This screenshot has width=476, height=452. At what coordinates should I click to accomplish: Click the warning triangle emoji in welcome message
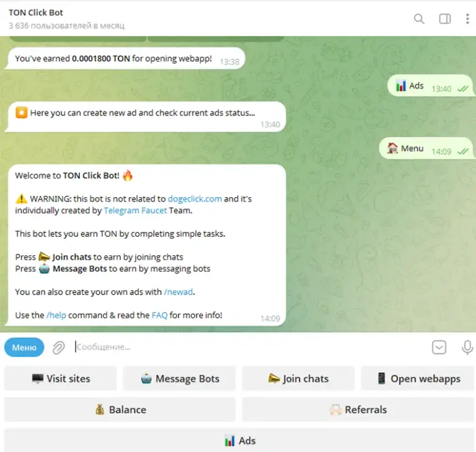coord(22,198)
